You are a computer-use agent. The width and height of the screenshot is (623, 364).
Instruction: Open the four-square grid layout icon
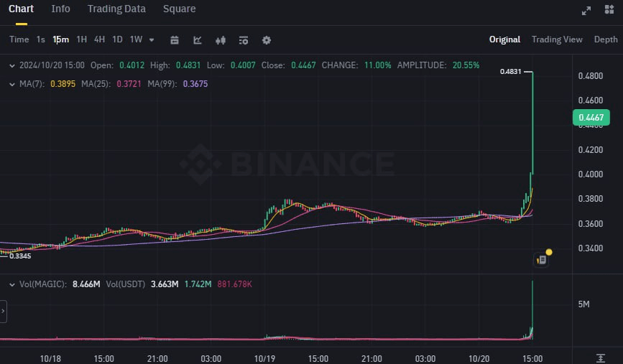tap(609, 10)
